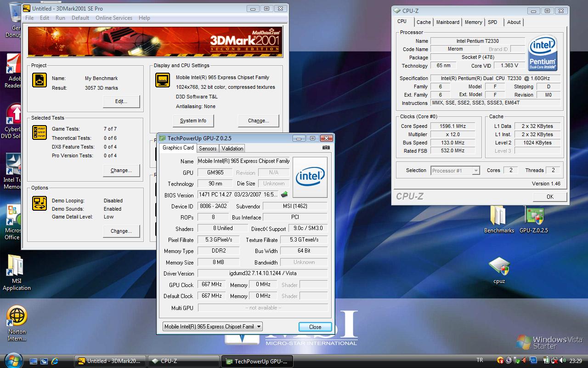Switch to the Validation tab in GPU-Z
The width and height of the screenshot is (588, 368).
pyautogui.click(x=232, y=148)
